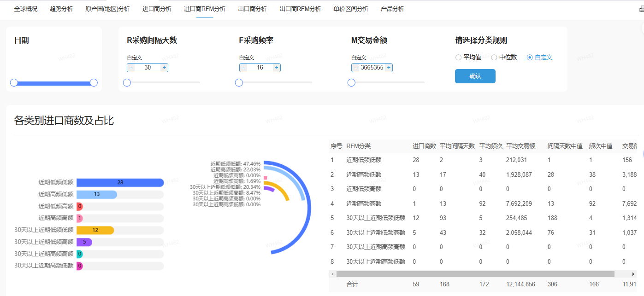Click the table's right scroll arrow
This screenshot has height=296, width=644.
pyautogui.click(x=633, y=274)
